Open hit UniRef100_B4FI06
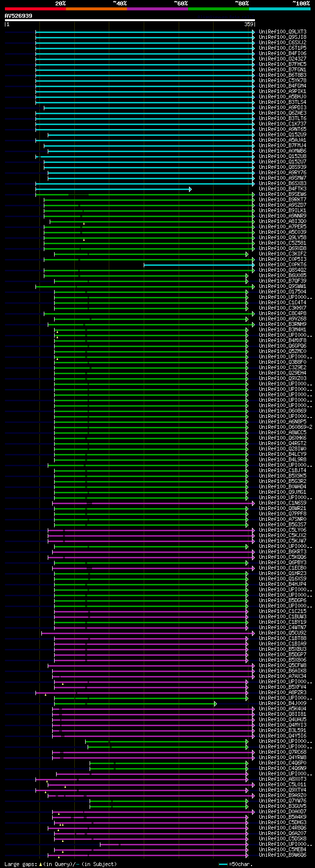 pyautogui.click(x=283, y=54)
